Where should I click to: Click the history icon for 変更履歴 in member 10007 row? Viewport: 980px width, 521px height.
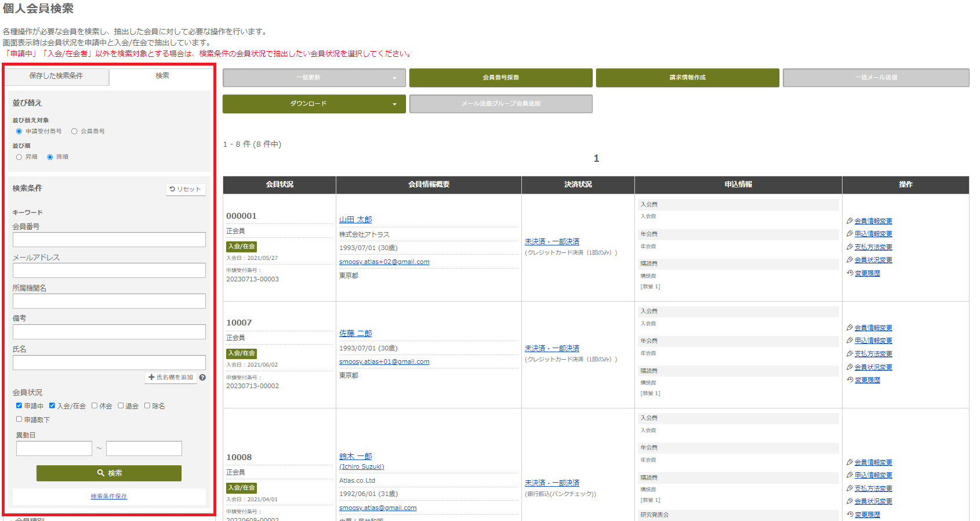coord(850,379)
